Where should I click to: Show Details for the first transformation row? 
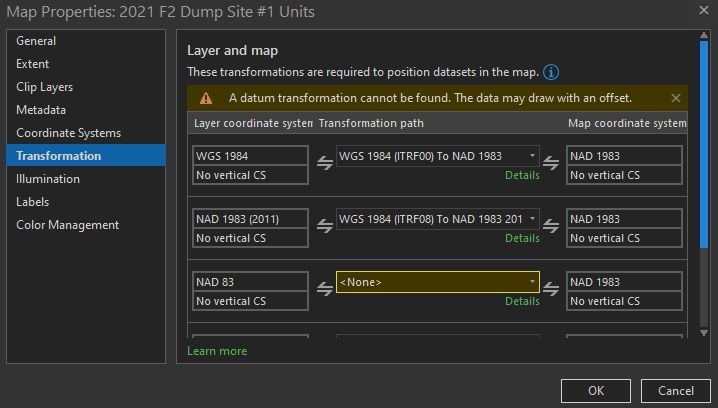[522, 175]
